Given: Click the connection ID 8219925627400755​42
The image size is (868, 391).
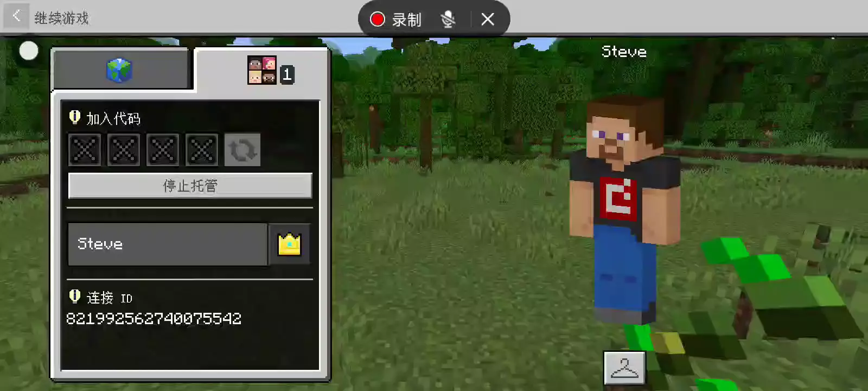Looking at the screenshot, I should pos(154,318).
